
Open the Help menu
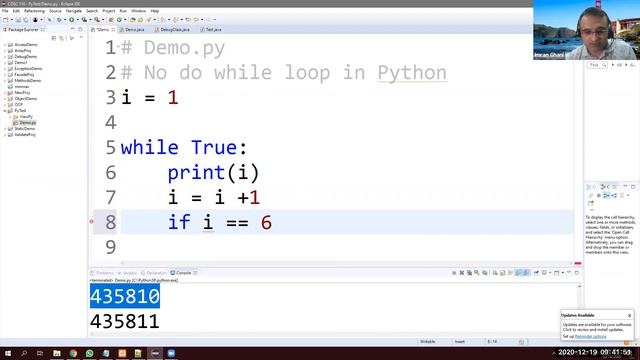(155, 11)
